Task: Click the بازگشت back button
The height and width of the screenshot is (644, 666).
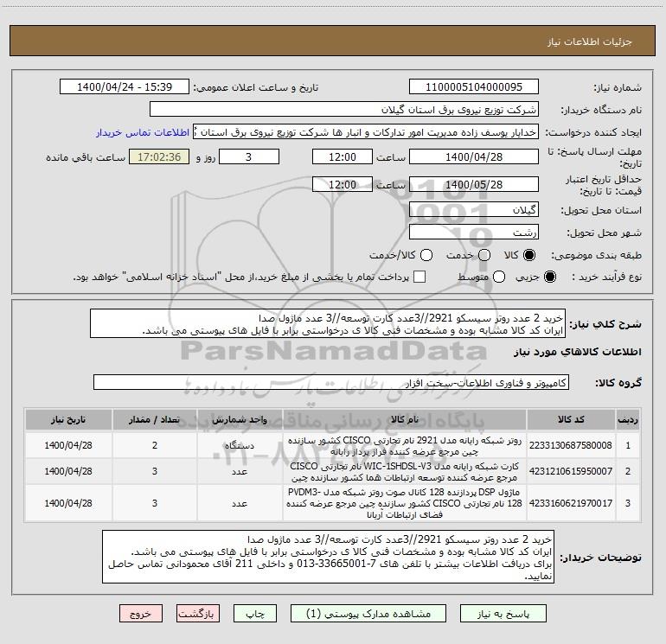Action: point(198,614)
